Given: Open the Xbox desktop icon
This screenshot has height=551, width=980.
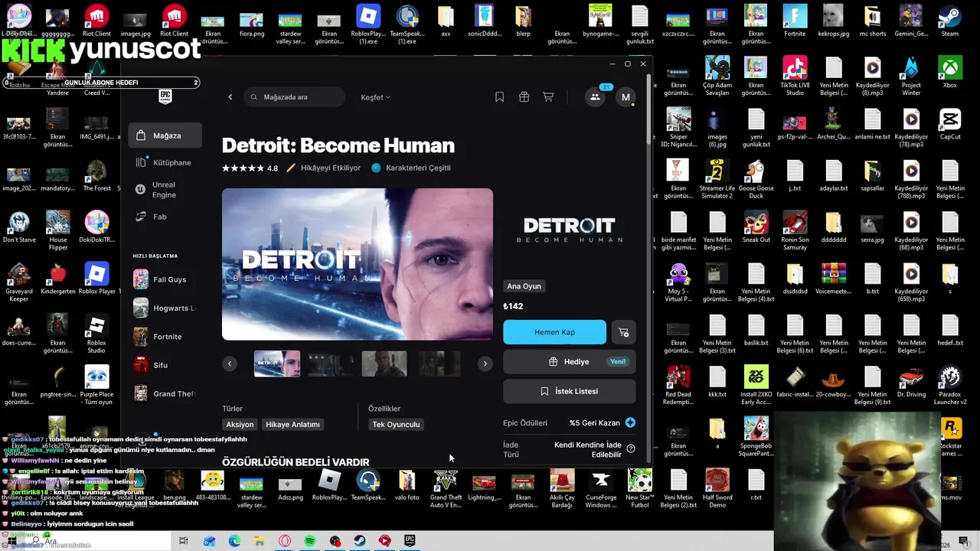Looking at the screenshot, I should [x=949, y=73].
